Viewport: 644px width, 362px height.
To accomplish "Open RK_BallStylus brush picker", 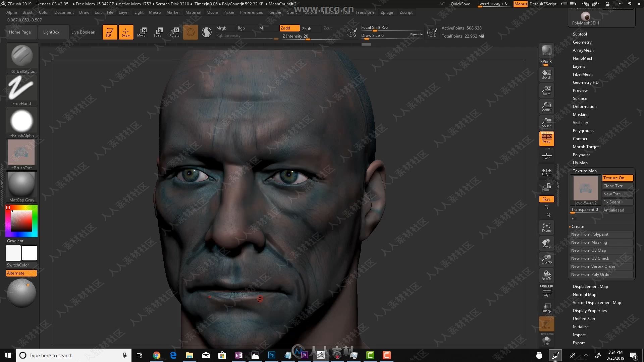I will [x=22, y=58].
